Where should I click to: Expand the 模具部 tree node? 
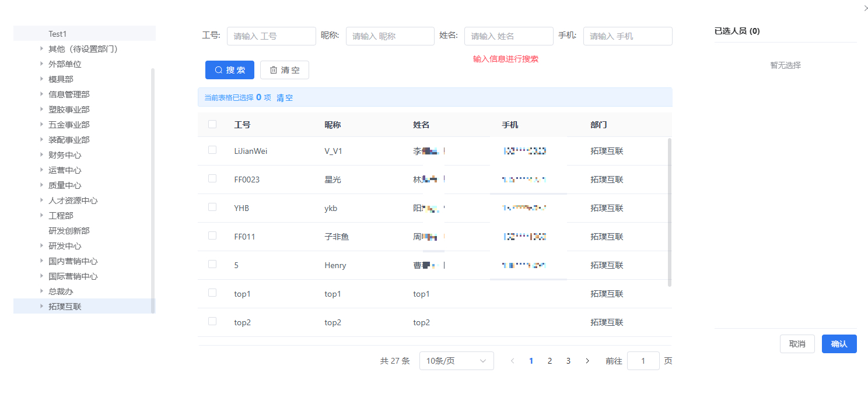pos(41,79)
